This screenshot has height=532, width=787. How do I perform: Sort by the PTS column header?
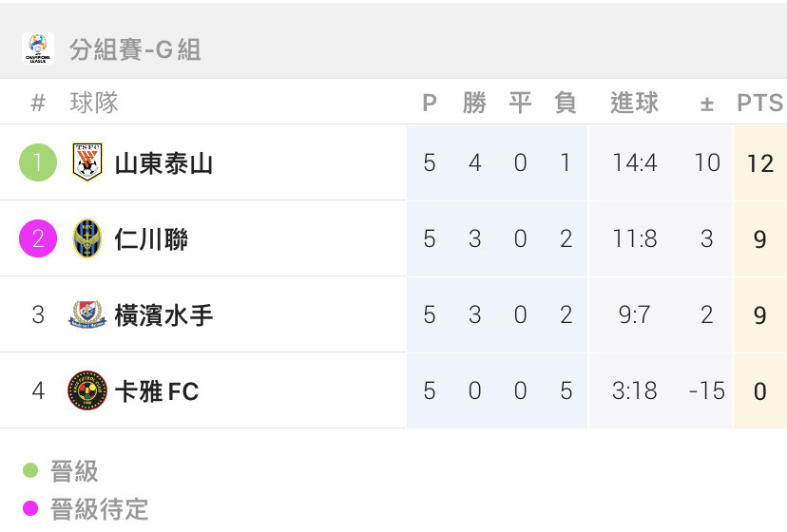pos(759,103)
